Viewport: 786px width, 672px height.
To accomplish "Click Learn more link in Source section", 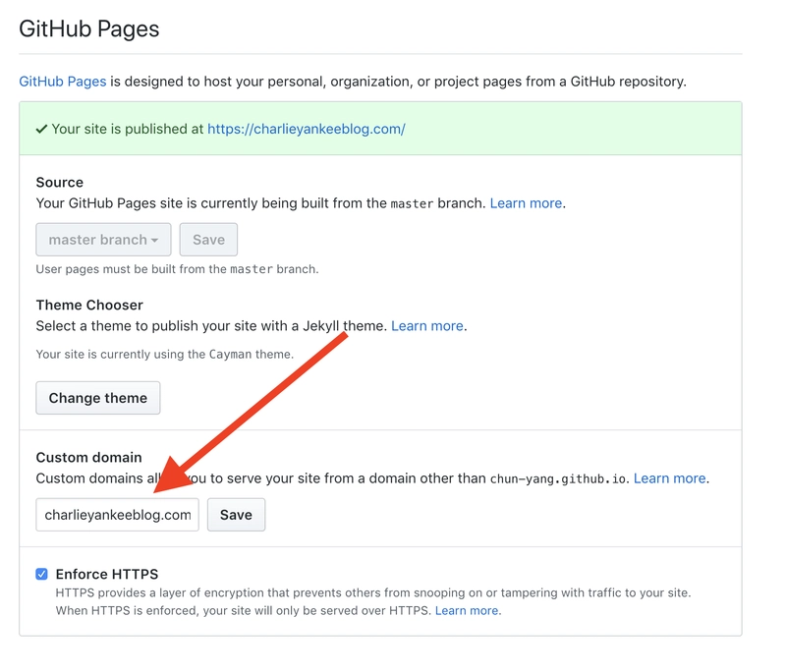I will [526, 203].
